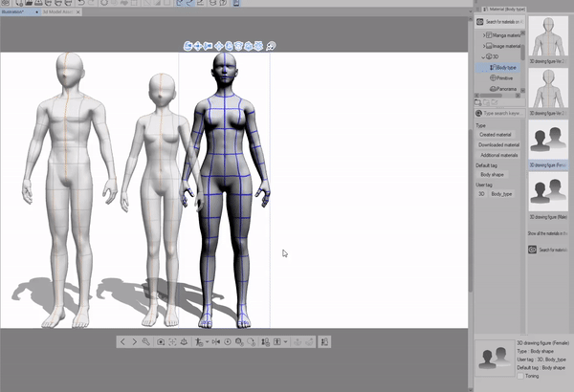Click Search for materials button at top
Image resolution: width=574 pixels, height=392 pixels.
(500, 22)
